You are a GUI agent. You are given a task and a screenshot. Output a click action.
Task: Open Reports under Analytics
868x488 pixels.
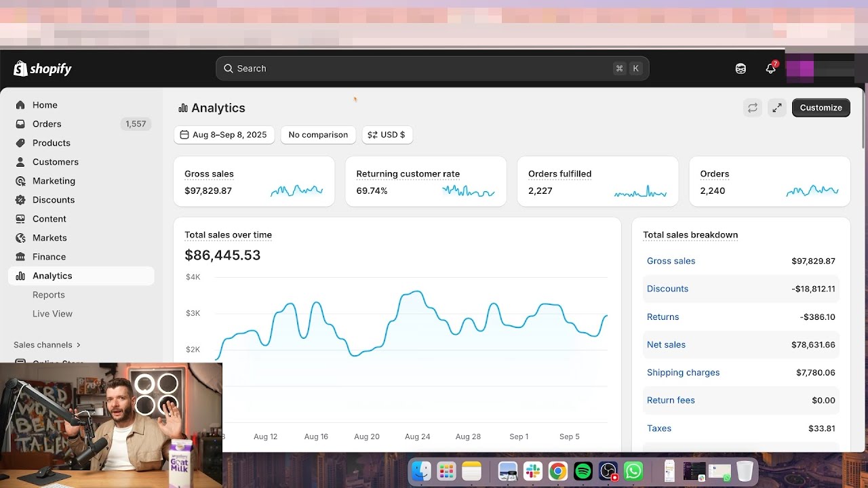pos(49,295)
